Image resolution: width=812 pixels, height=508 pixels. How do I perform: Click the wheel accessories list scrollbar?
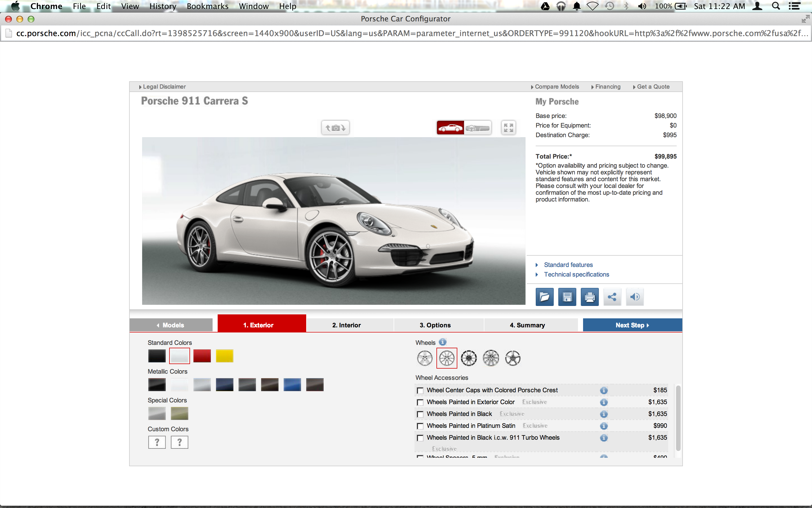(x=678, y=418)
